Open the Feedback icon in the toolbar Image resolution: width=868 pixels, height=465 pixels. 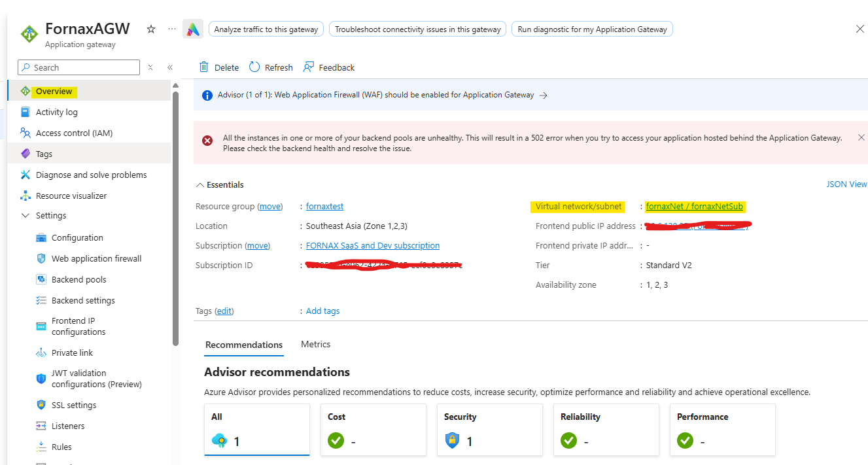tap(307, 67)
